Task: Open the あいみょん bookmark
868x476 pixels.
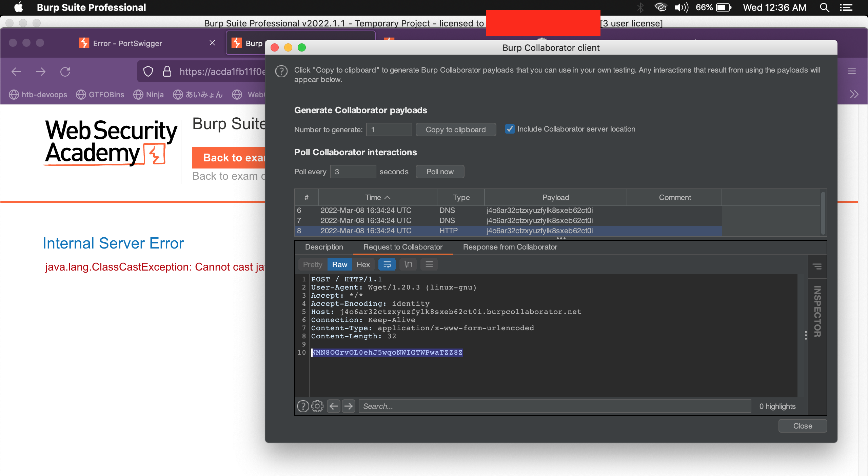Action: (x=198, y=95)
